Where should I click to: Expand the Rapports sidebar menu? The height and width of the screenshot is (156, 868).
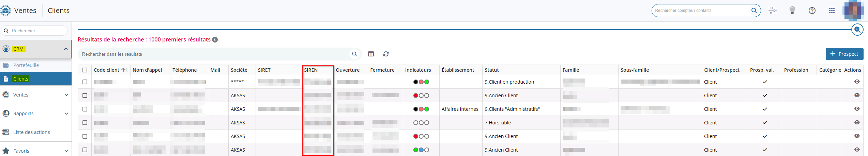point(66,114)
